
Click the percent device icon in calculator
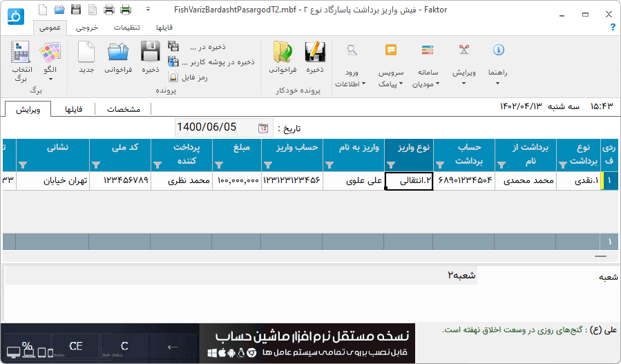tap(28, 349)
